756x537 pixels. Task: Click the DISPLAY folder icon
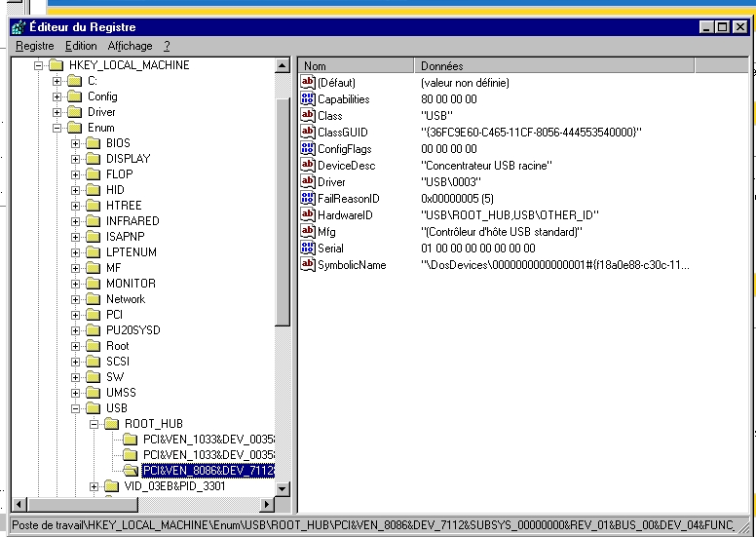(x=94, y=158)
